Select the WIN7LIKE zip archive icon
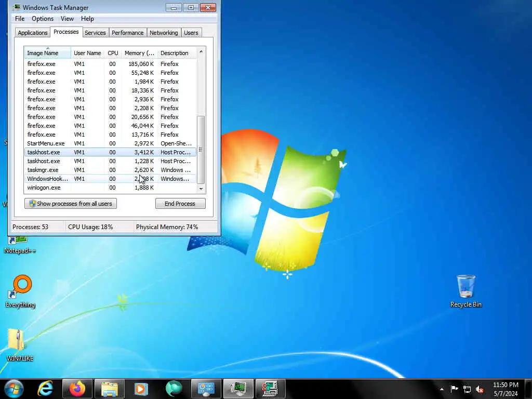 [20, 345]
